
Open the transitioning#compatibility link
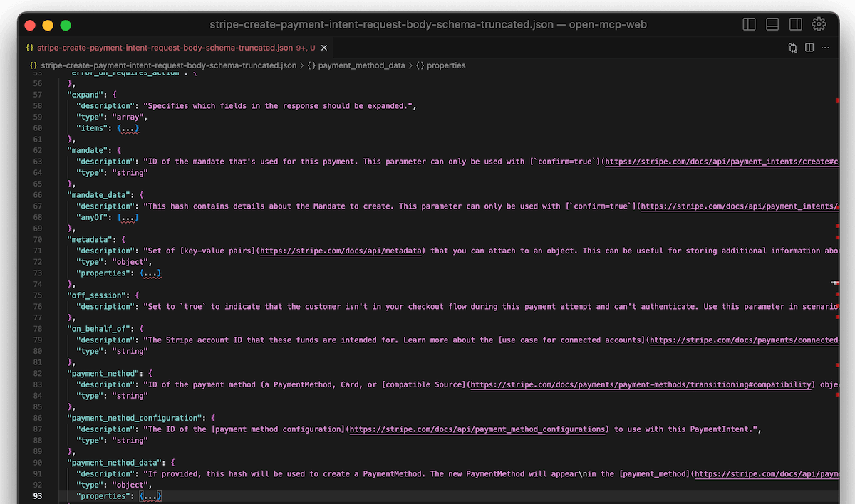[642, 384]
